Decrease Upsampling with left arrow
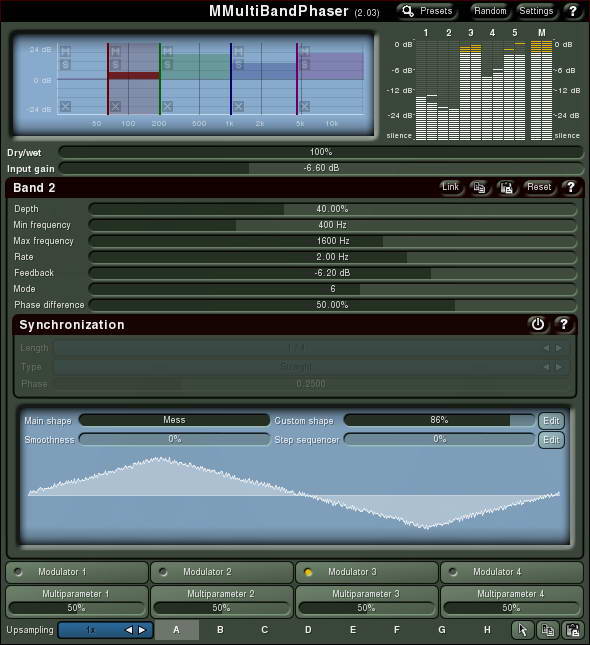Image resolution: width=590 pixels, height=645 pixels. [x=129, y=630]
